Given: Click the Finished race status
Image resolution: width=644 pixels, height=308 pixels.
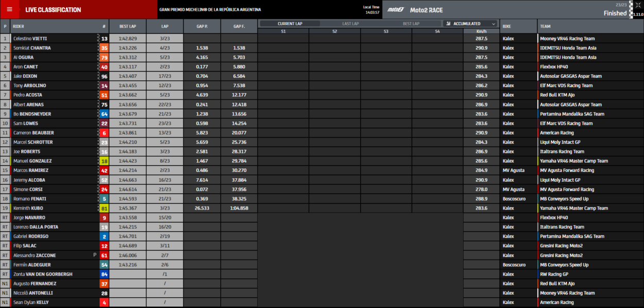Looking at the screenshot, I should pyautogui.click(x=615, y=13).
